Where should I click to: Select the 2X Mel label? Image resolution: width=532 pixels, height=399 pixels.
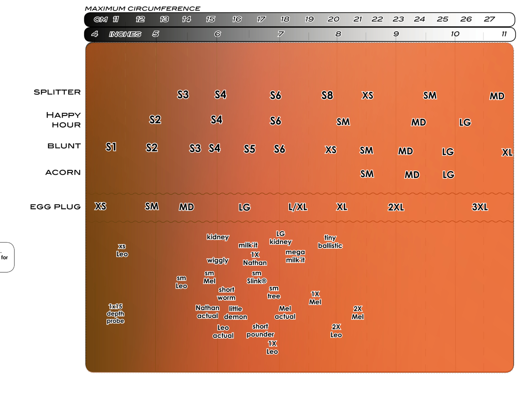[358, 313]
